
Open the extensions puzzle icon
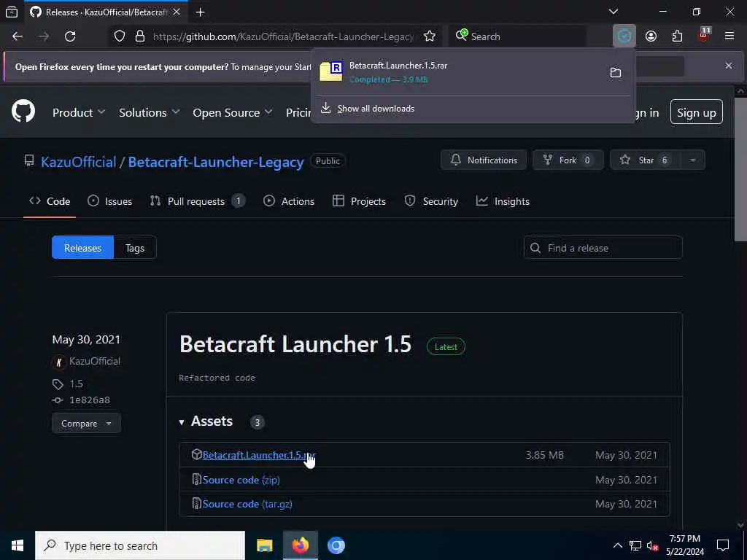point(677,36)
